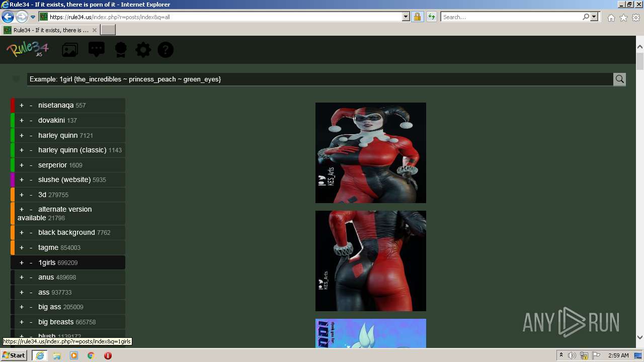Open Internet Explorer from the taskbar
The height and width of the screenshot is (362, 644).
coord(39,355)
